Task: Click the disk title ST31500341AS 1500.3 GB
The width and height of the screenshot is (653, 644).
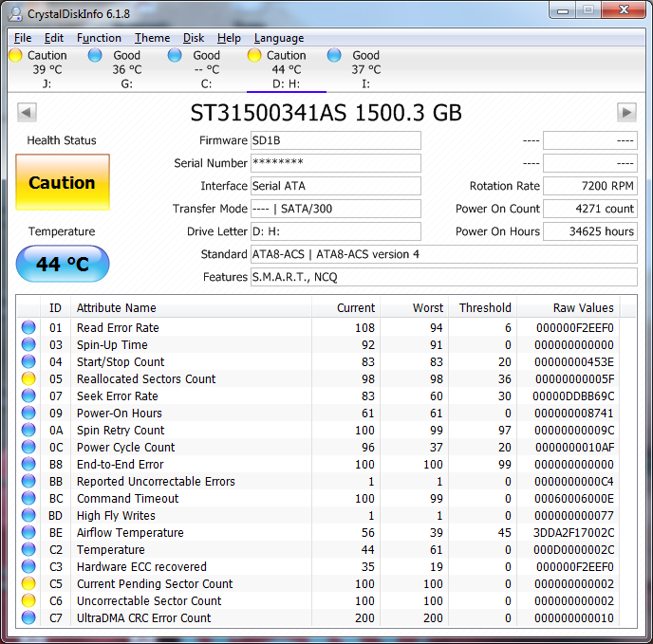Action: (326, 113)
